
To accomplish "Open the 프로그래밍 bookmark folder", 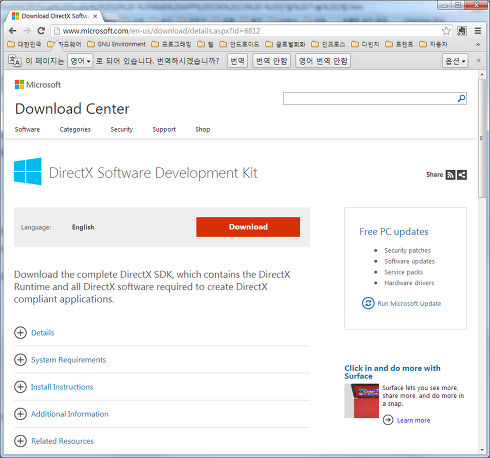I will pos(171,44).
